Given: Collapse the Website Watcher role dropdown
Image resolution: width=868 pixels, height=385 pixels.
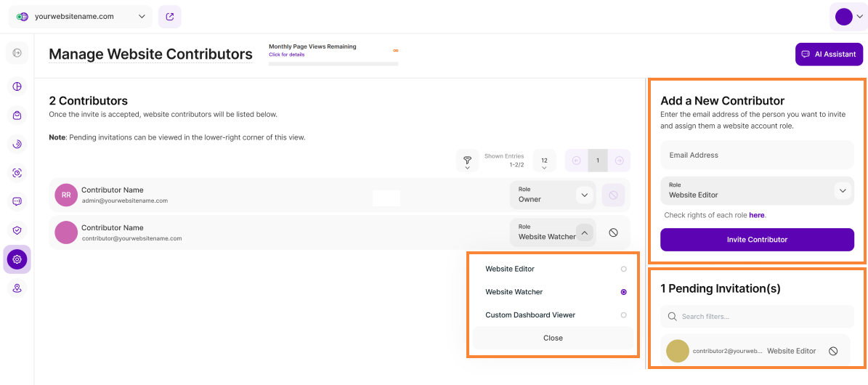Looking at the screenshot, I should coord(585,233).
